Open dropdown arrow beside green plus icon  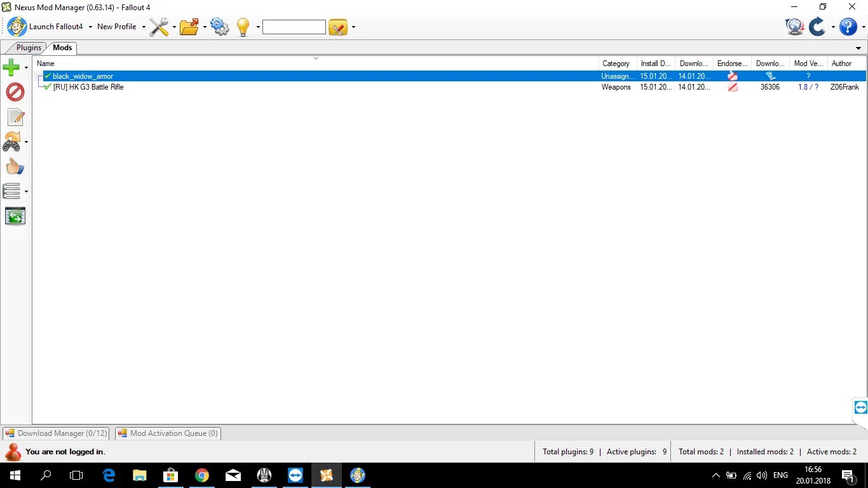point(26,67)
